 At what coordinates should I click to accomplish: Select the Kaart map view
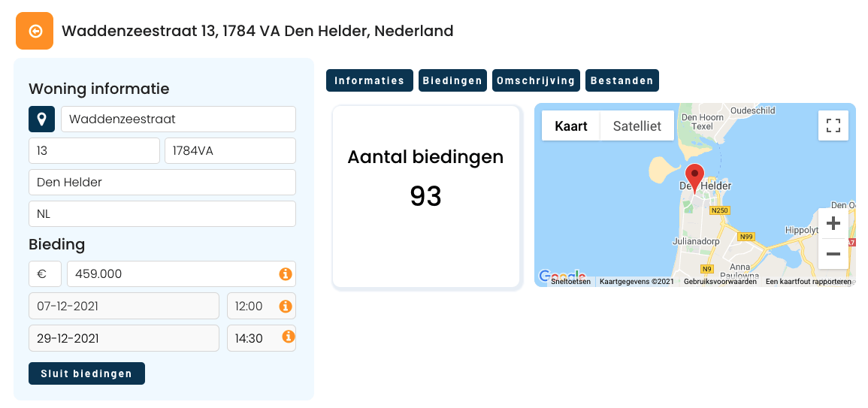tap(570, 125)
